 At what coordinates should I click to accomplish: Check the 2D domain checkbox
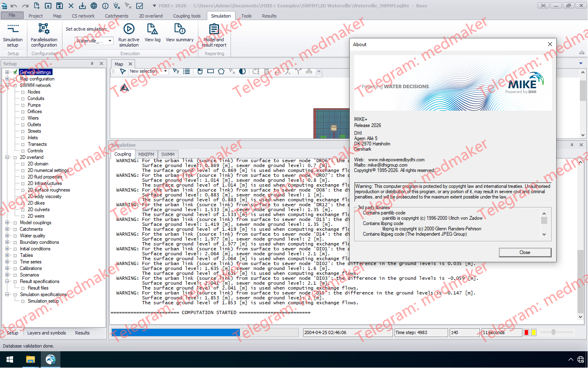[23, 164]
